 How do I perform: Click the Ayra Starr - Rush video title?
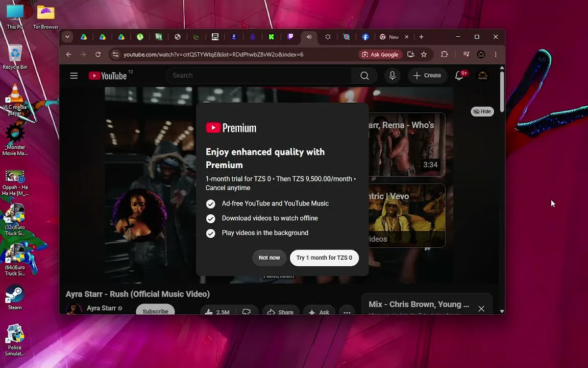[138, 294]
